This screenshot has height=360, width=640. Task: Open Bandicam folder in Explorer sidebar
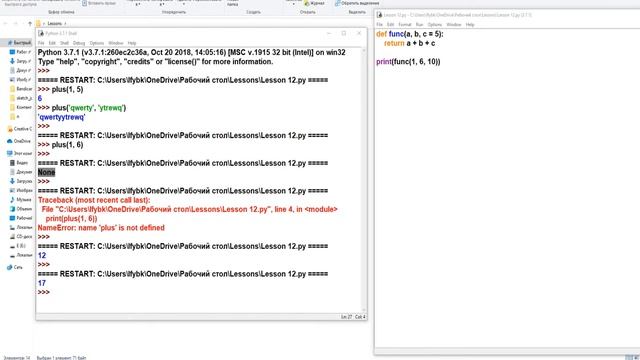click(21, 89)
